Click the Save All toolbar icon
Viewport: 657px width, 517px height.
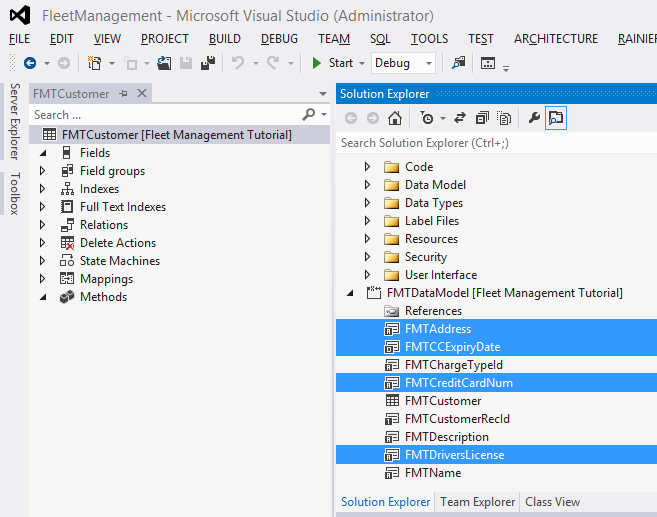(x=208, y=63)
